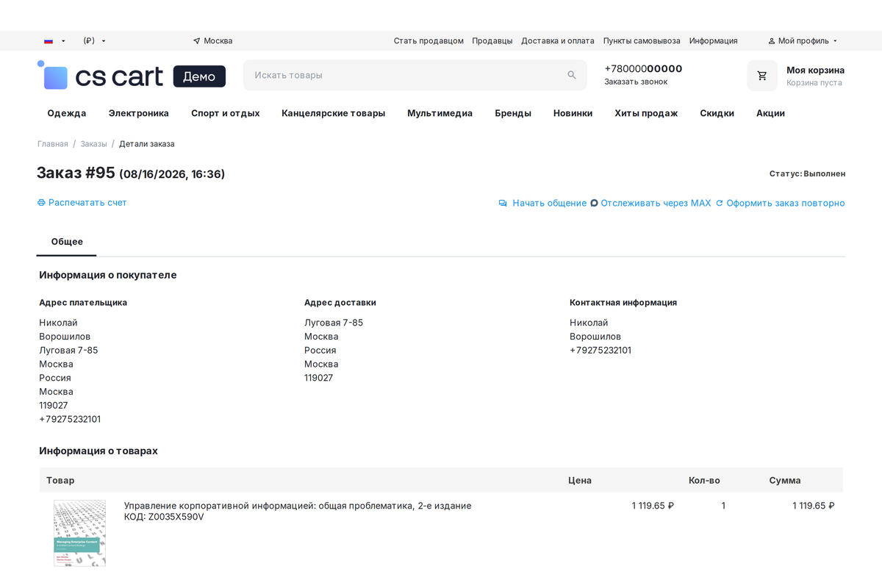The height and width of the screenshot is (588, 882).
Task: Click the Главная breadcrumb link
Action: (53, 144)
